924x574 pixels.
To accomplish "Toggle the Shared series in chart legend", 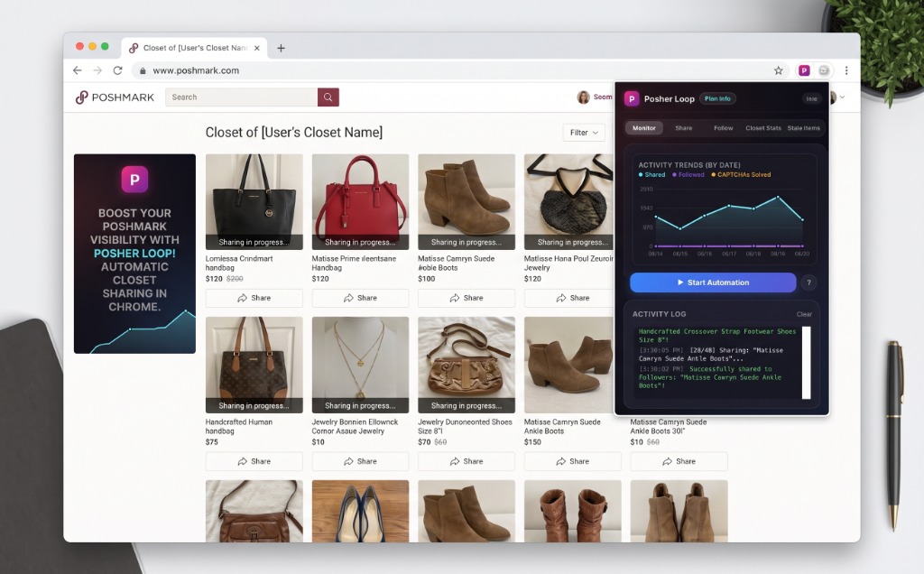I will click(651, 175).
